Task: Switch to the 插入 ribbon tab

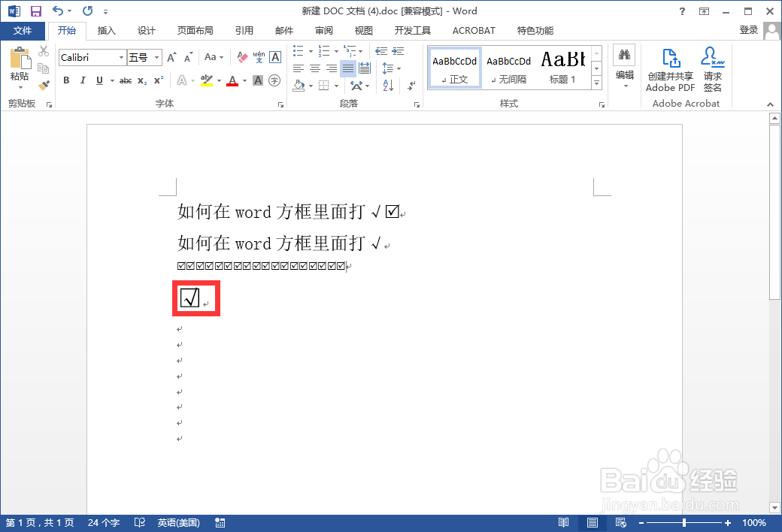Action: point(106,30)
